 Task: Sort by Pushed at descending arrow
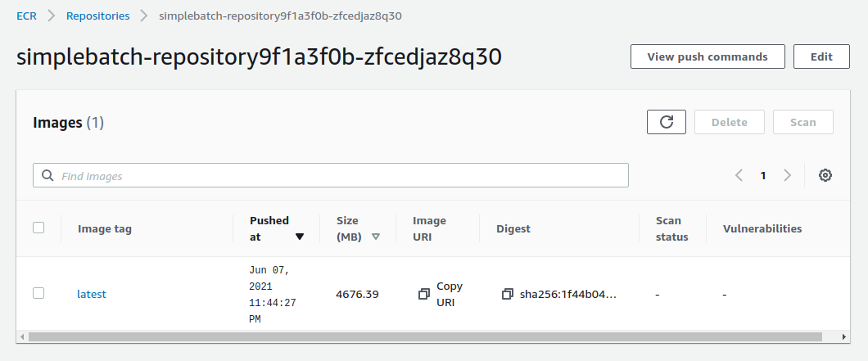click(x=300, y=237)
